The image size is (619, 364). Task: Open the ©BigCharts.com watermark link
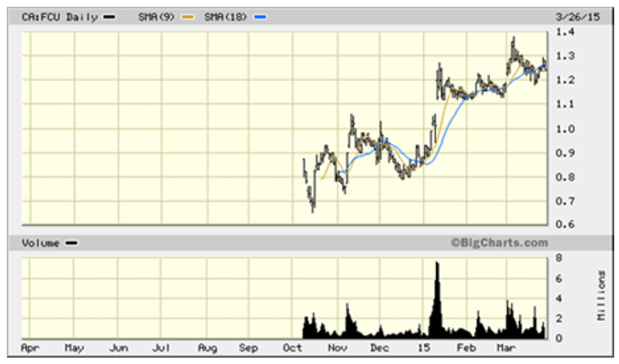coord(499,243)
